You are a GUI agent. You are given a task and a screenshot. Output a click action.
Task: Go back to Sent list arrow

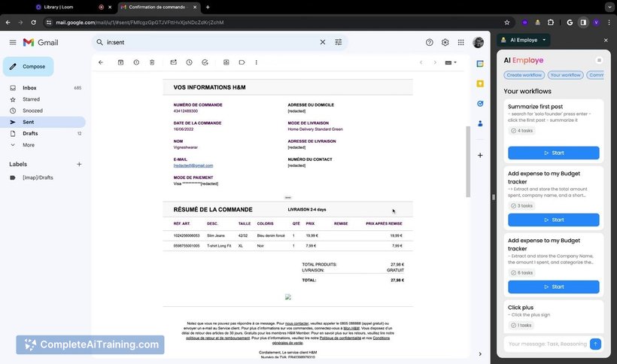(101, 62)
